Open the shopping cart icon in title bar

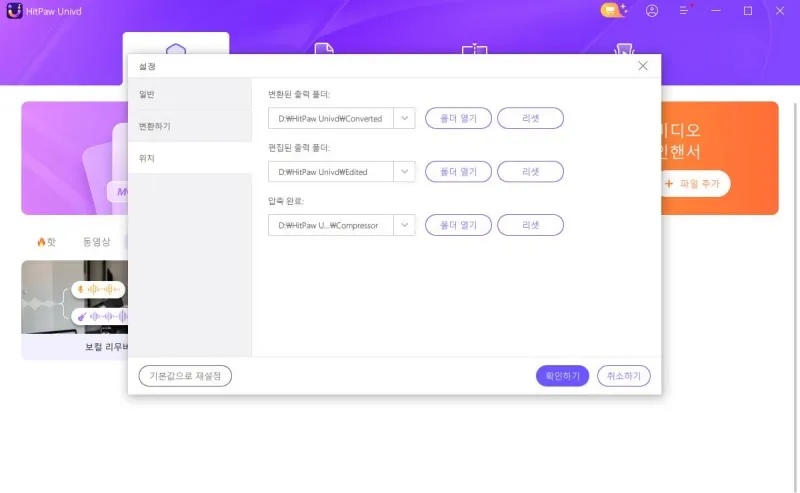(613, 10)
